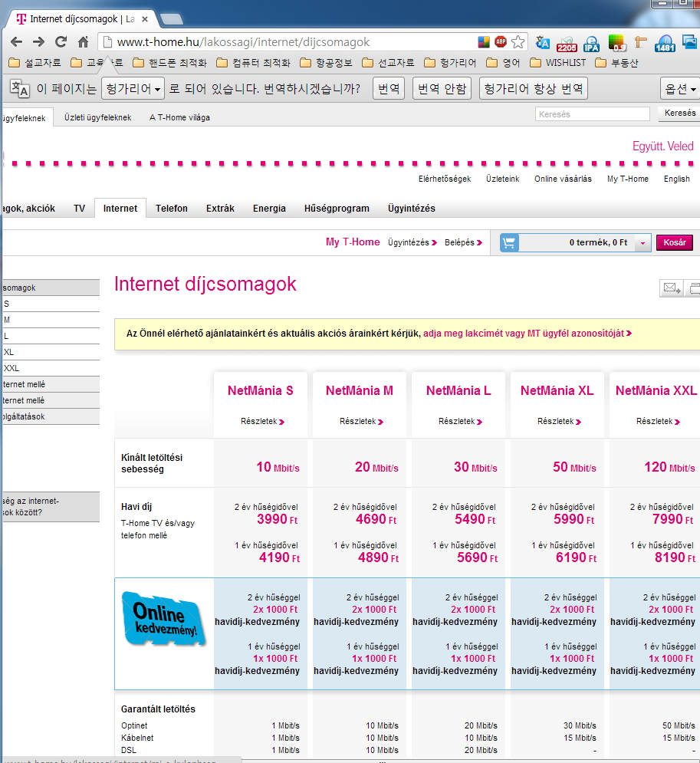
Task: Open Részletek for NetMánia L
Action: [x=460, y=422]
